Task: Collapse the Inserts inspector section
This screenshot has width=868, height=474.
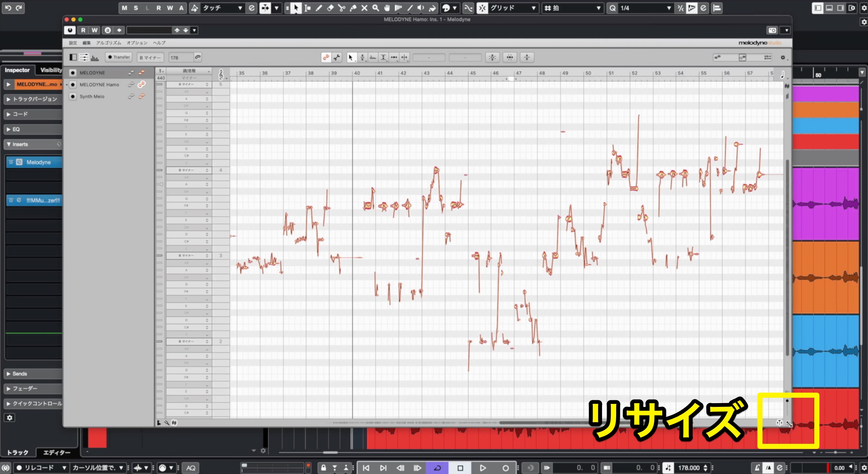Action: point(33,144)
